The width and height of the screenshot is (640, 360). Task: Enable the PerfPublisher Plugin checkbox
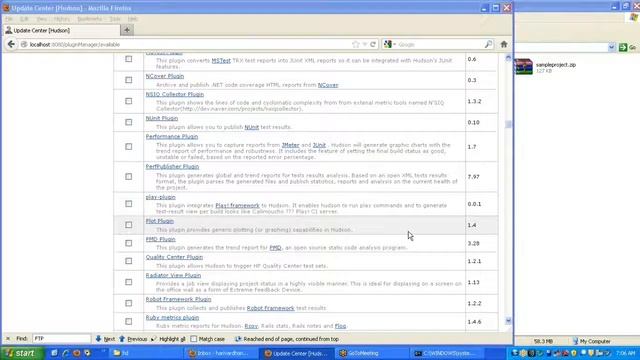(129, 176)
